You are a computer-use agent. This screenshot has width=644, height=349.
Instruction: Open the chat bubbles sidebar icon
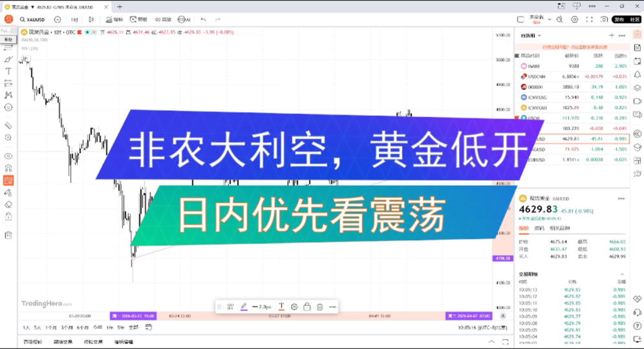pyautogui.click(x=637, y=114)
